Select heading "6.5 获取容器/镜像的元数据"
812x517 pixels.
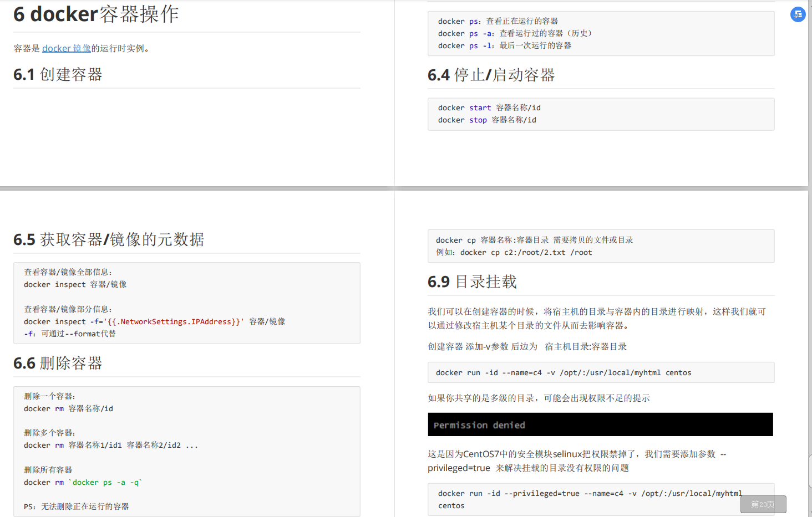coord(109,239)
